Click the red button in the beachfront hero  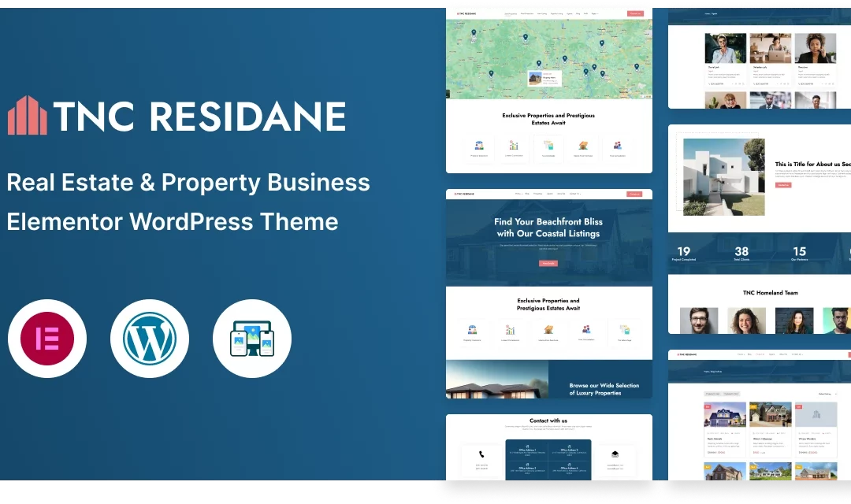548,263
